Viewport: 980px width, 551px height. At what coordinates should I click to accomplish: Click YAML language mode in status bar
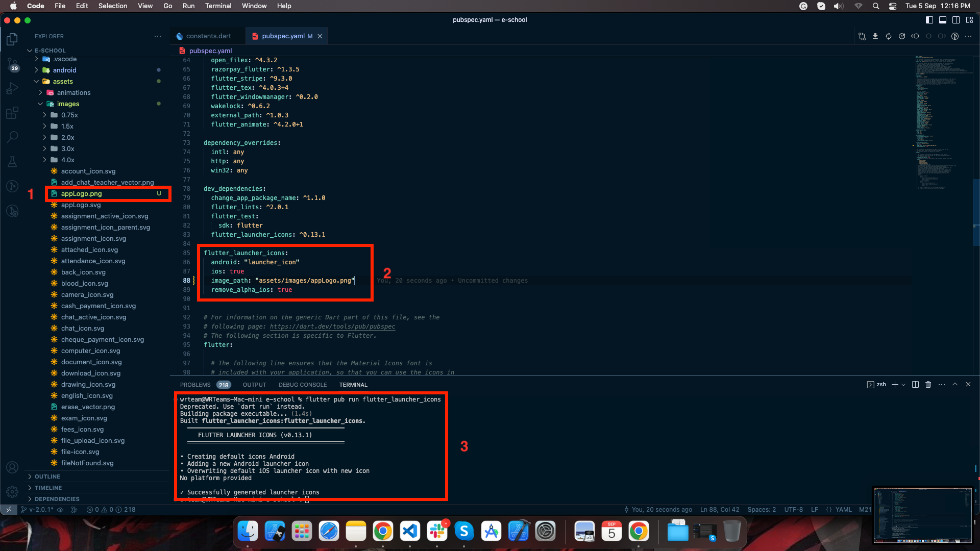pos(843,510)
